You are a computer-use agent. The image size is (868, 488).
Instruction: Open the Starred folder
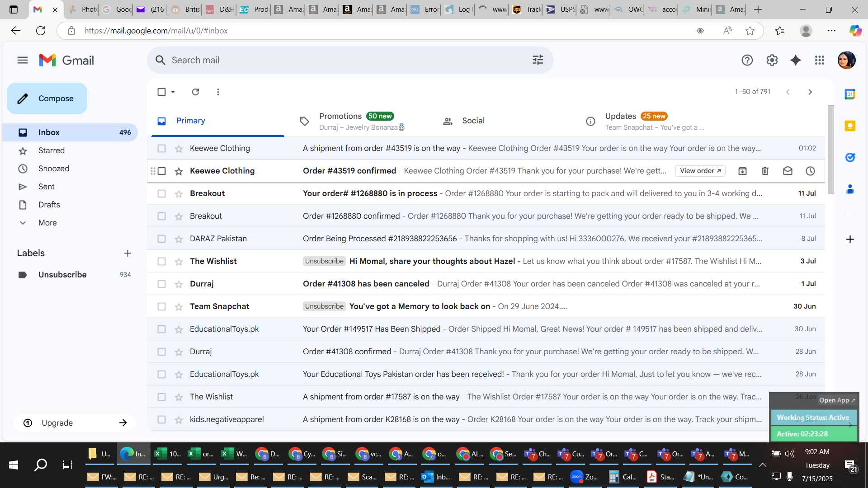(x=70, y=150)
